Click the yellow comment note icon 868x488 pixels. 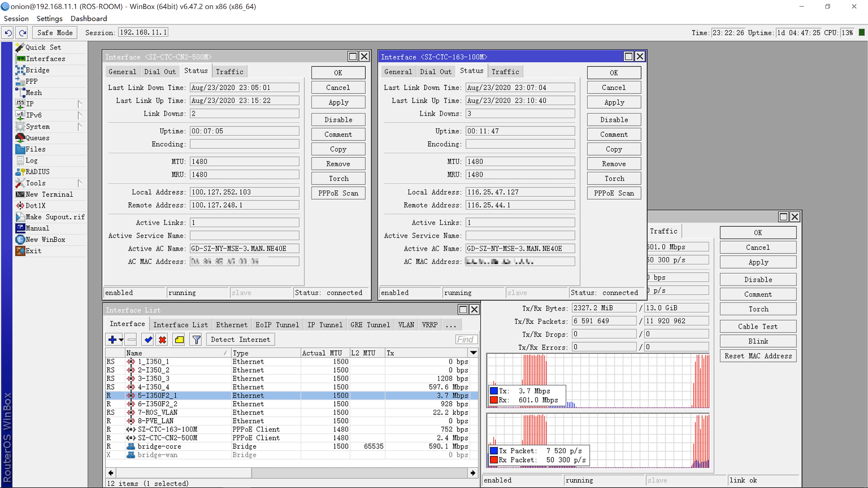point(179,339)
